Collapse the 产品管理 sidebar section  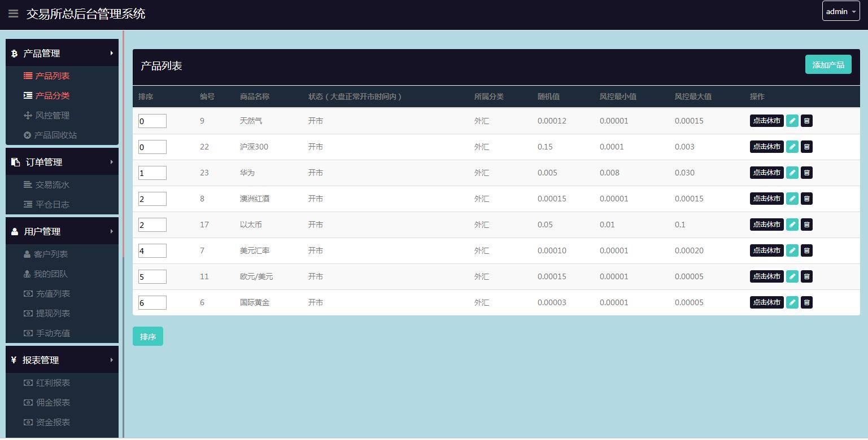tap(62, 53)
